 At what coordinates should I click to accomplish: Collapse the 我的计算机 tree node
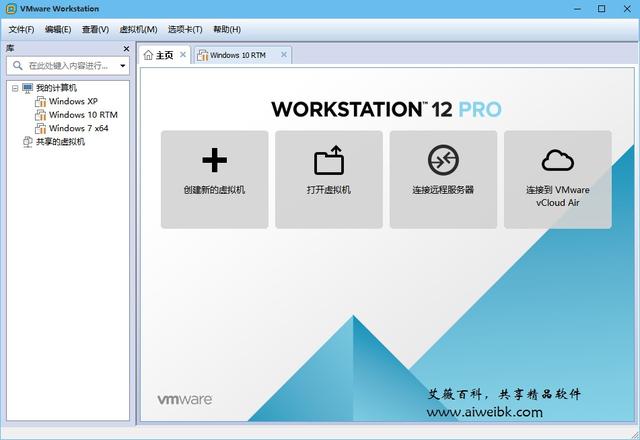tap(15, 88)
